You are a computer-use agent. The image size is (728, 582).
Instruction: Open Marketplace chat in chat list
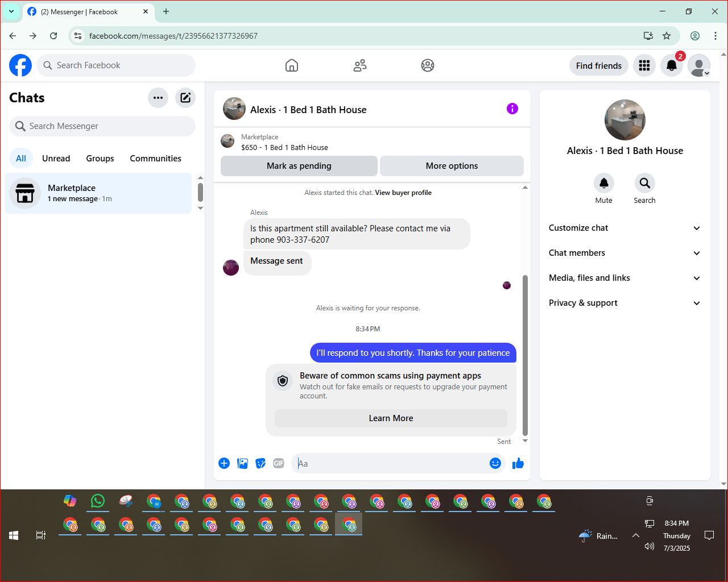coord(98,193)
